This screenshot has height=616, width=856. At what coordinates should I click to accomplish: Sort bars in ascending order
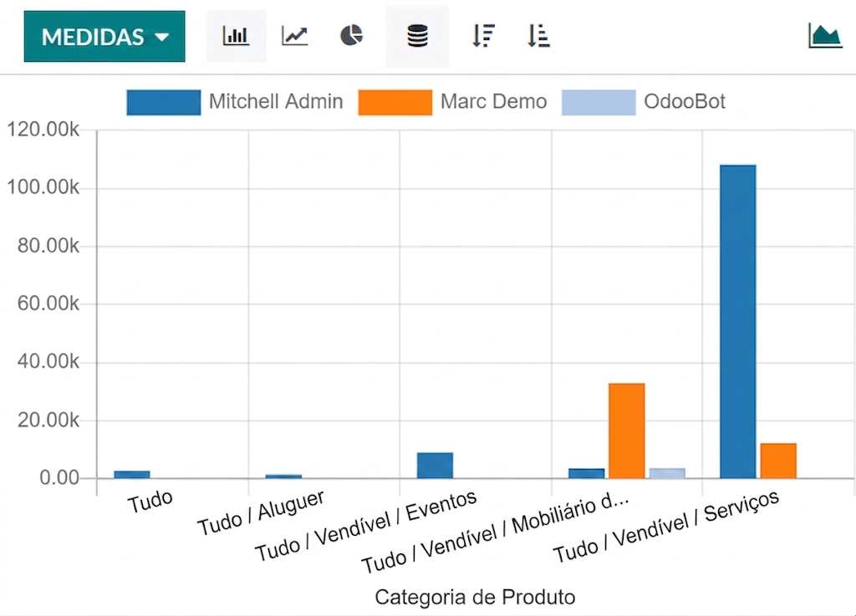point(538,36)
